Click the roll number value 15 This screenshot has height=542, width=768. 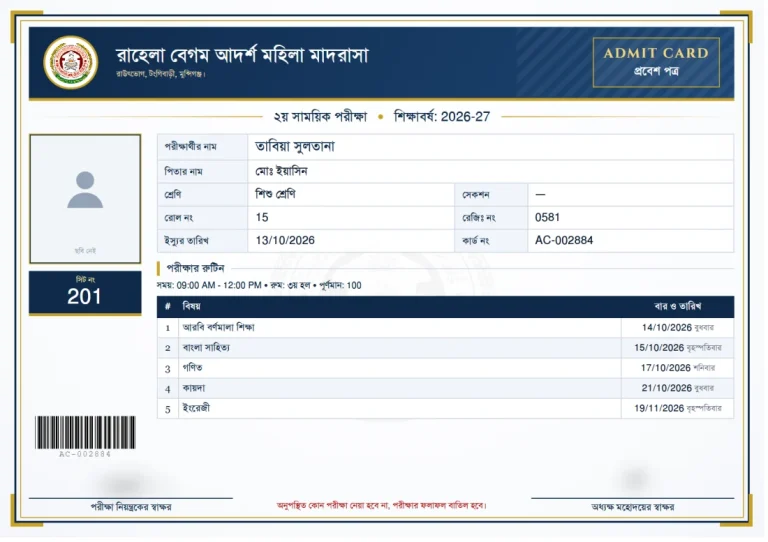[262, 217]
